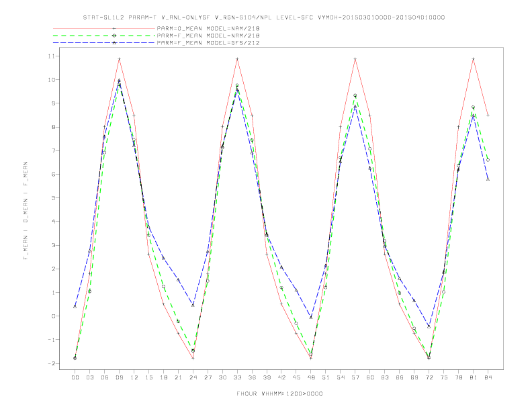Click the y-axis tick label -1
The width and height of the screenshot is (532, 411).
click(51, 340)
